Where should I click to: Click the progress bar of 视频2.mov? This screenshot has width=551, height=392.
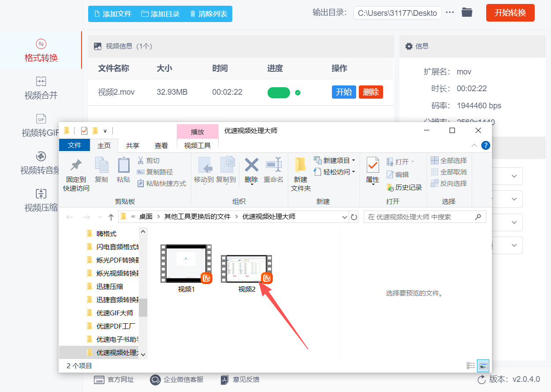[279, 92]
